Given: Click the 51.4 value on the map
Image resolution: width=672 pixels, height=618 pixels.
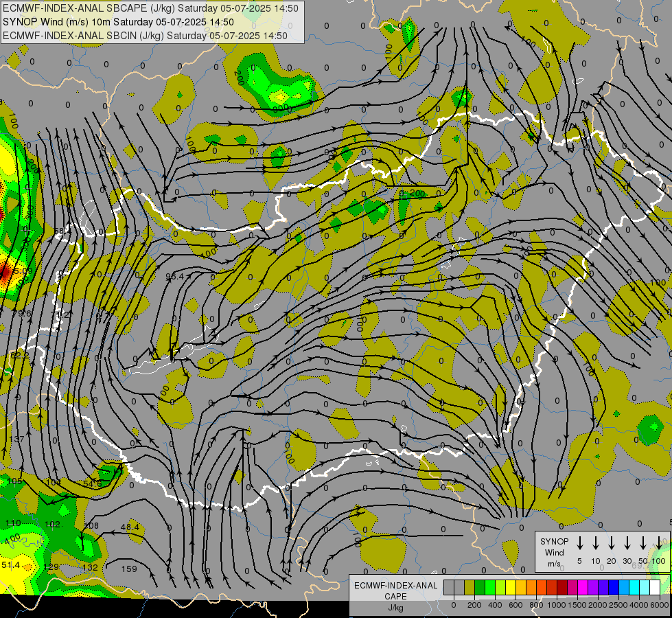Looking at the screenshot, I should 10,565.
